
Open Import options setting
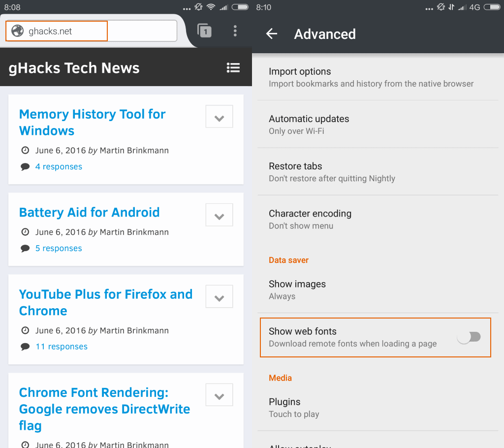click(x=378, y=77)
